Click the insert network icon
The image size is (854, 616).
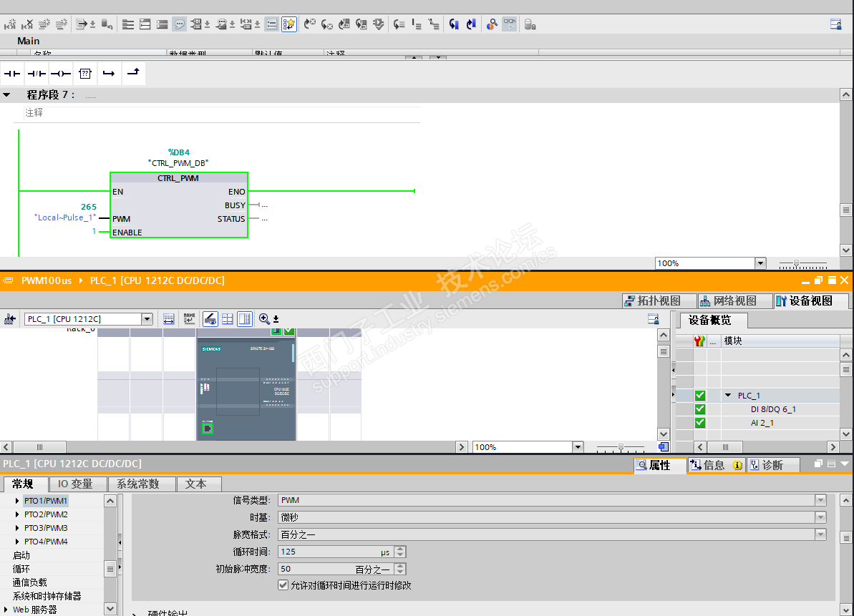pyautogui.click(x=10, y=24)
